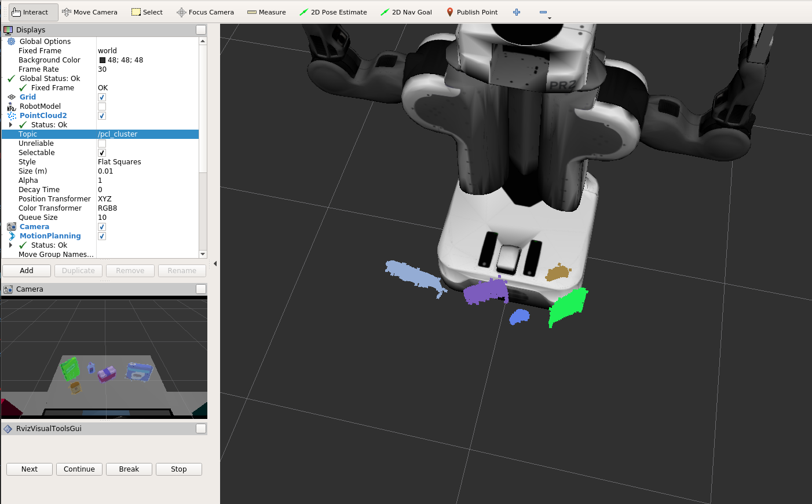
Task: Click the Global Options gear icon
Action: pos(11,42)
